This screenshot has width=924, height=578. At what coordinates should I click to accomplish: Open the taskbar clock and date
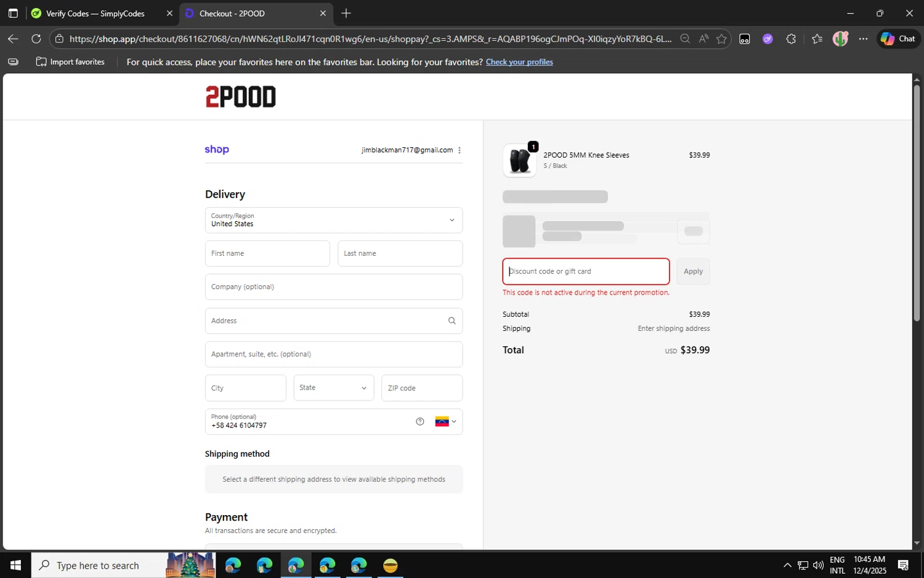point(869,565)
